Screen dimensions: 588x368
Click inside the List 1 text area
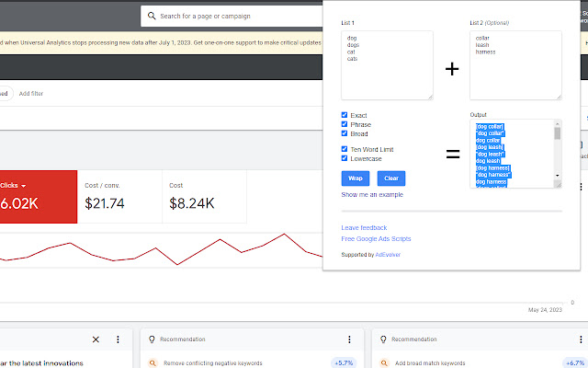[x=387, y=65]
